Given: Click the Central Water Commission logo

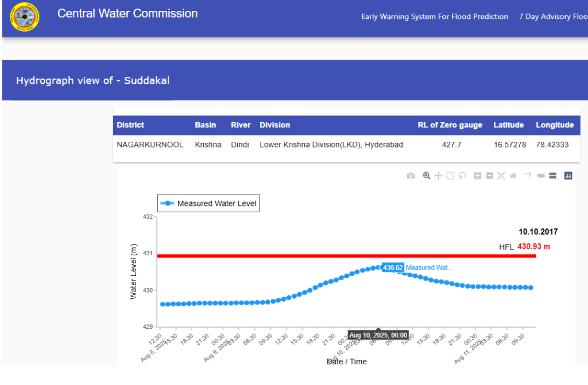Looking at the screenshot, I should pos(25,17).
